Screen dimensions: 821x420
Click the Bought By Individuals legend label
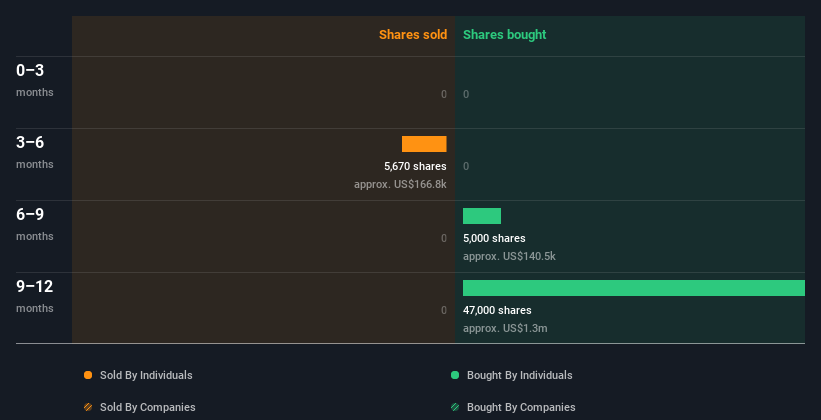520,375
